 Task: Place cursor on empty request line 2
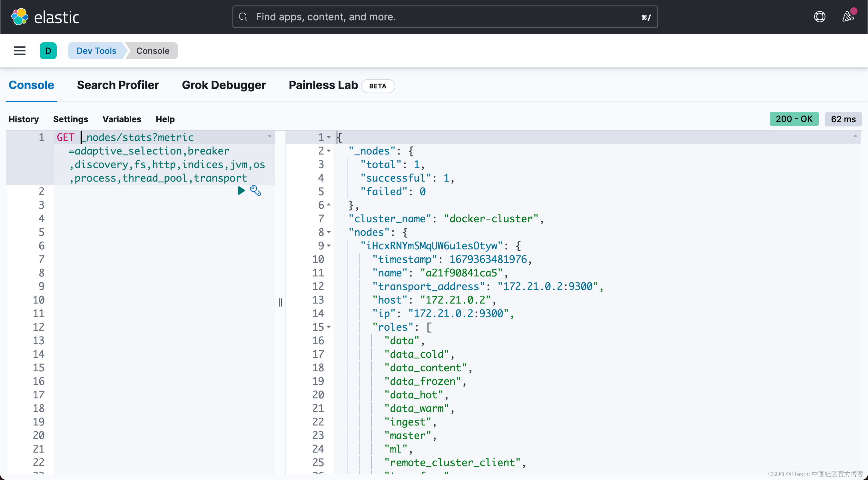pyautogui.click(x=164, y=192)
